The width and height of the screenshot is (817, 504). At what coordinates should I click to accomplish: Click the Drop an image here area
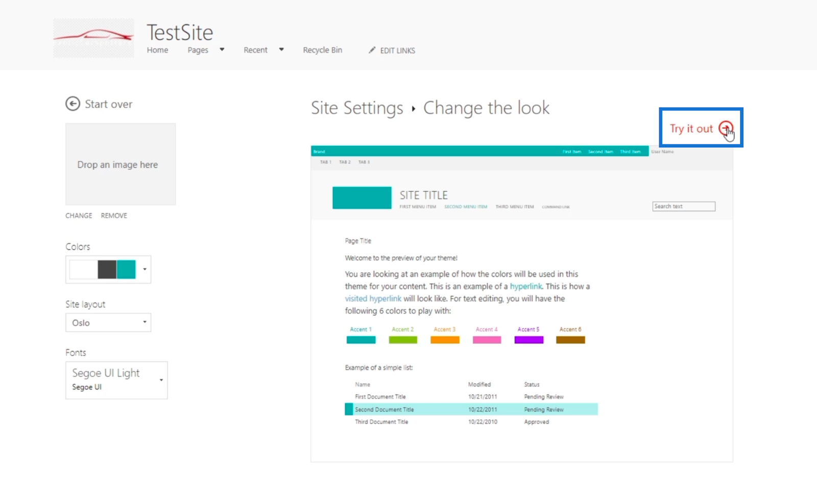point(121,164)
